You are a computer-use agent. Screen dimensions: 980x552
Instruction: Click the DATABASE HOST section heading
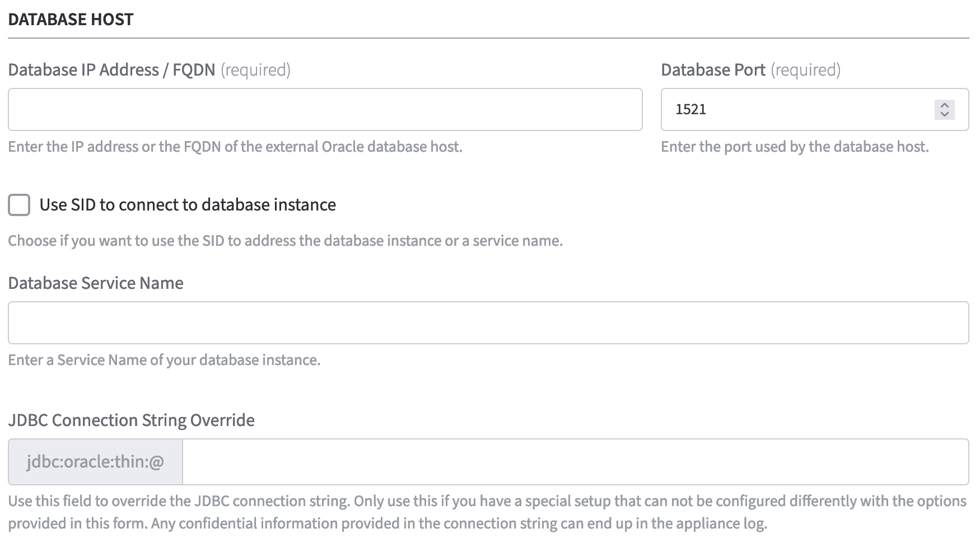point(71,20)
